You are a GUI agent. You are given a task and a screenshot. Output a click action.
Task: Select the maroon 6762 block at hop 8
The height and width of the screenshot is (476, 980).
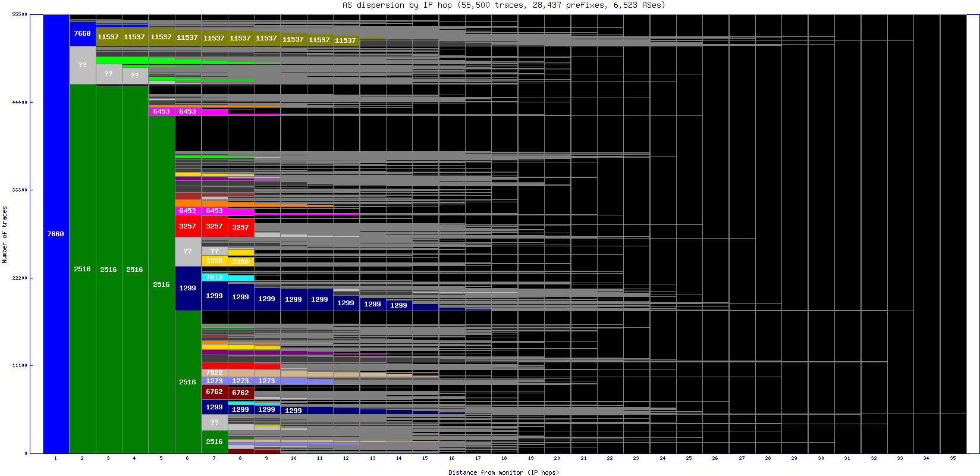241,393
